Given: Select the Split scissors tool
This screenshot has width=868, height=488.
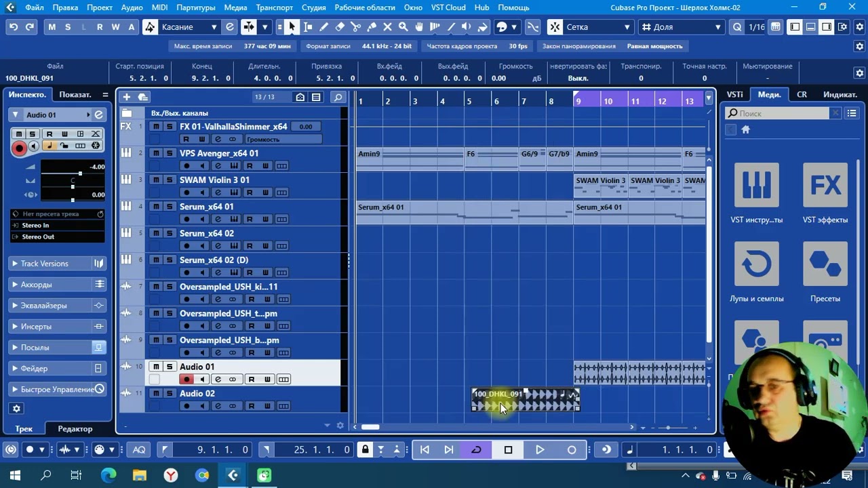Looking at the screenshot, I should (x=356, y=27).
